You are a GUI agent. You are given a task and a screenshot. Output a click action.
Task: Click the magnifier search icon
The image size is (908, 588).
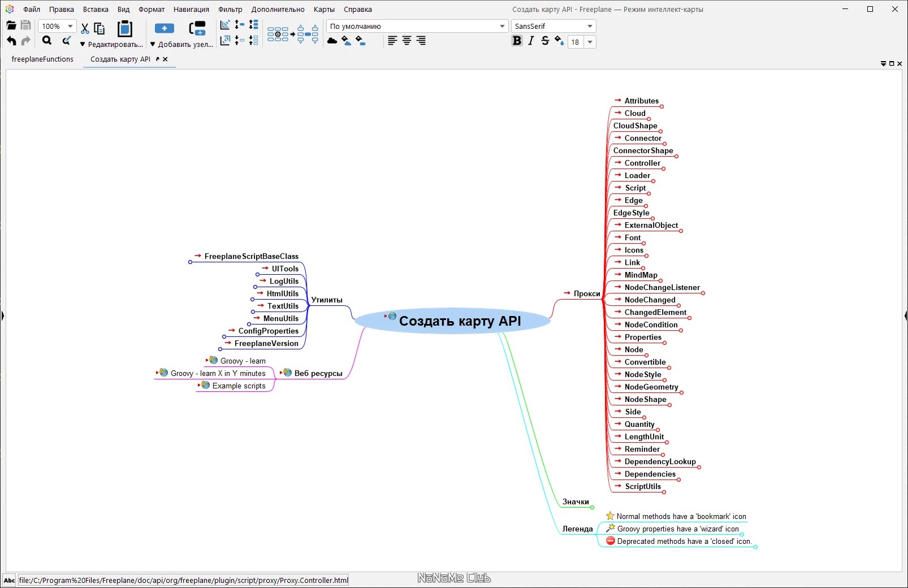(x=47, y=41)
